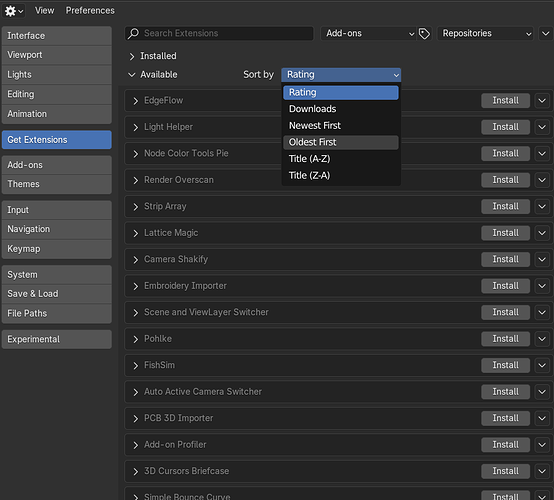This screenshot has width=554, height=500.
Task: Focus the Search Extensions field
Action: click(x=219, y=34)
